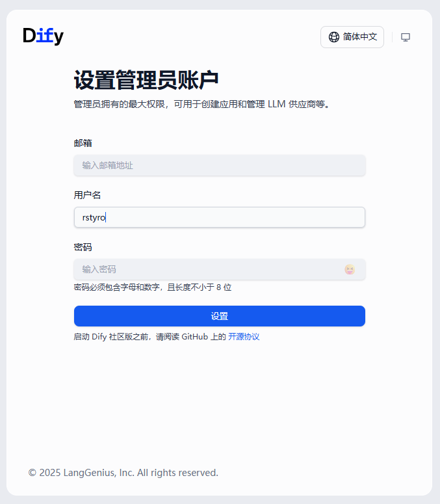The width and height of the screenshot is (440, 504).
Task: Click the 用户名 field containing rstyro
Action: click(219, 217)
